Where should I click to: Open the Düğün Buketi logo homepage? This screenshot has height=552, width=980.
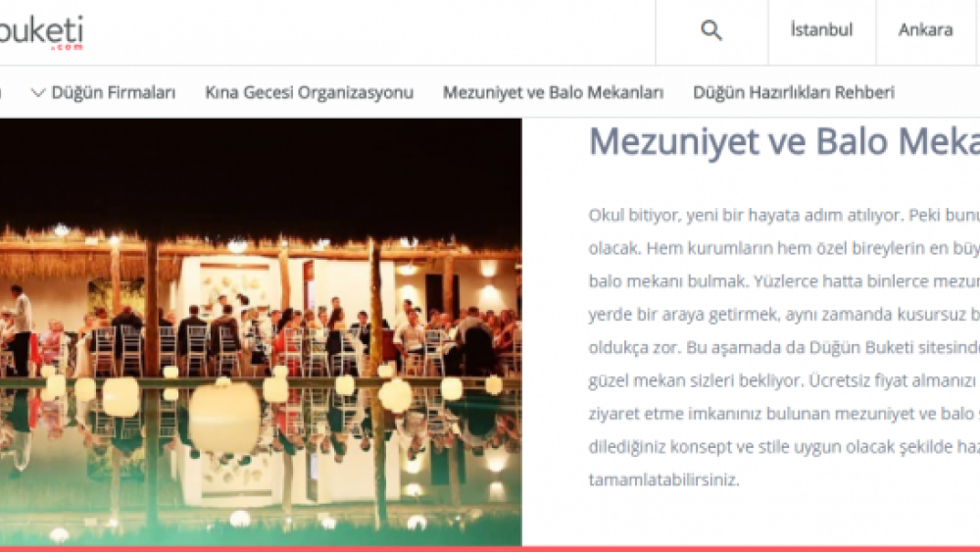44,29
